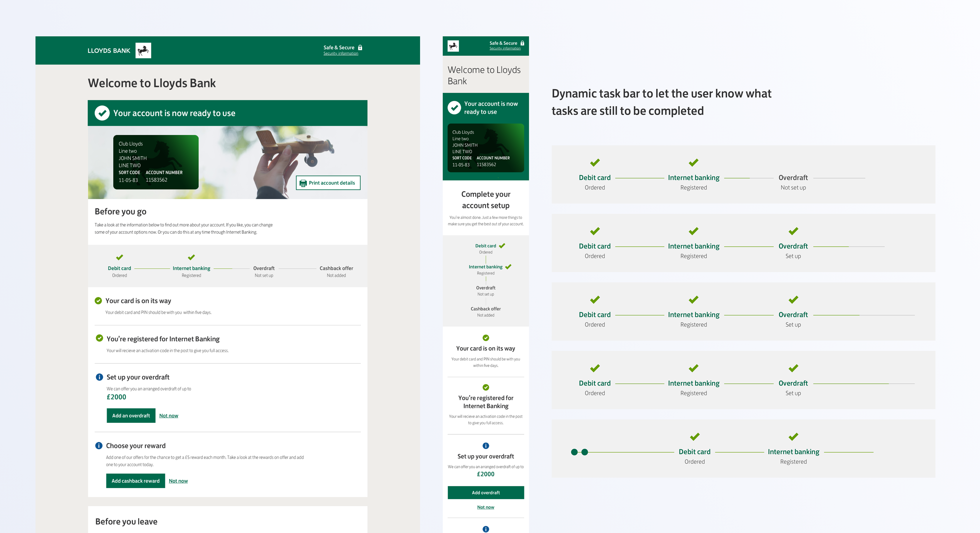Click blue info icon at bottom of mobile view
980x533 pixels.
click(x=486, y=529)
